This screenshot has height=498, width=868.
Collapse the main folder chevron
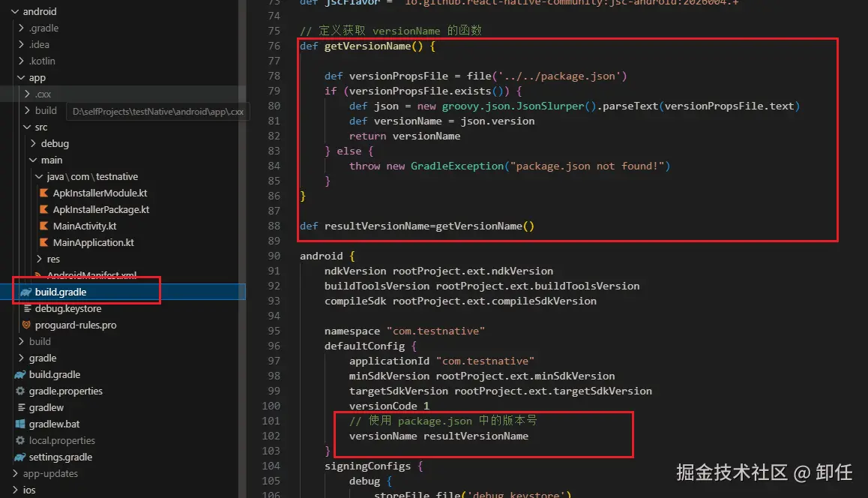[33, 160]
